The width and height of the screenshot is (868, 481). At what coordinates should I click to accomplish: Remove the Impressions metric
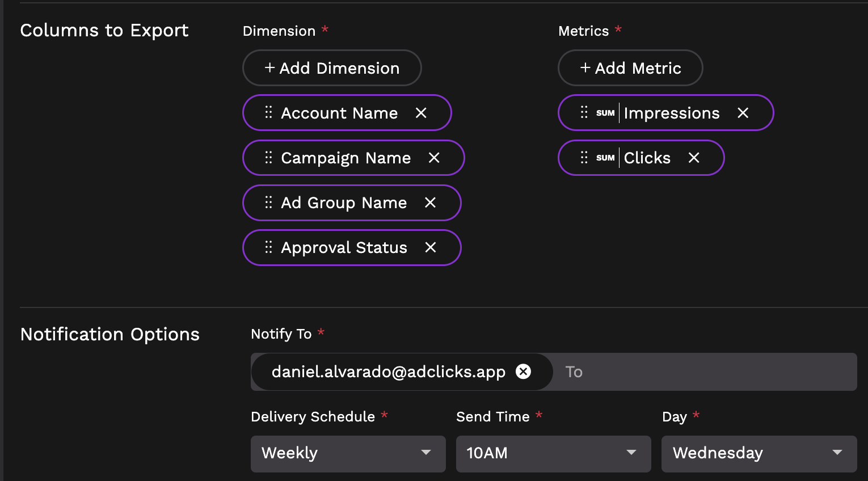[x=743, y=113]
